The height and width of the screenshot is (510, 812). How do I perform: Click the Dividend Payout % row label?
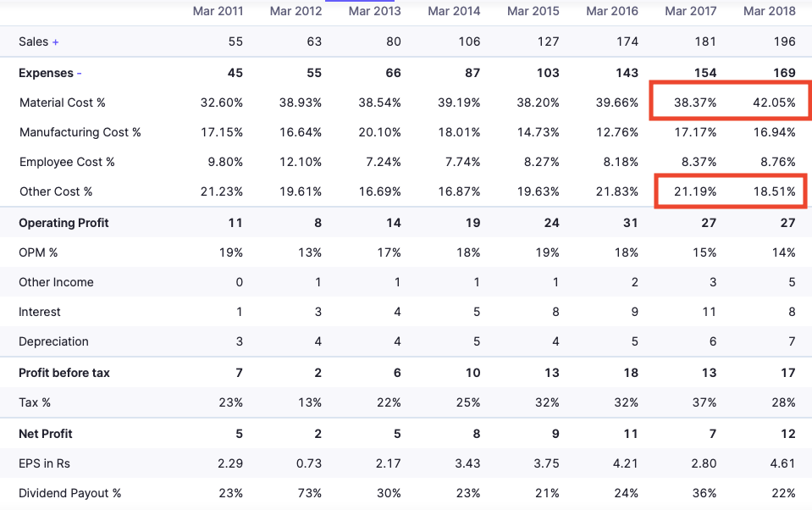[70, 493]
